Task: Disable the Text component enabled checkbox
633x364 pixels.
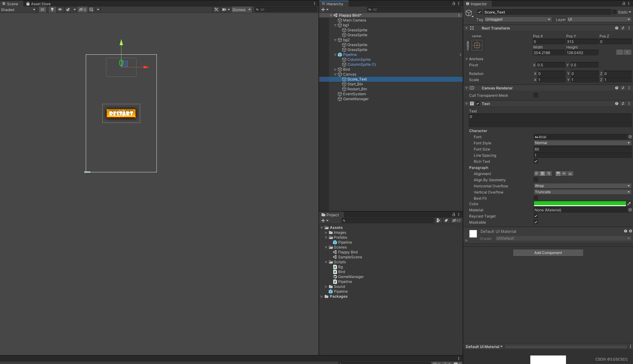Action: coord(478,104)
